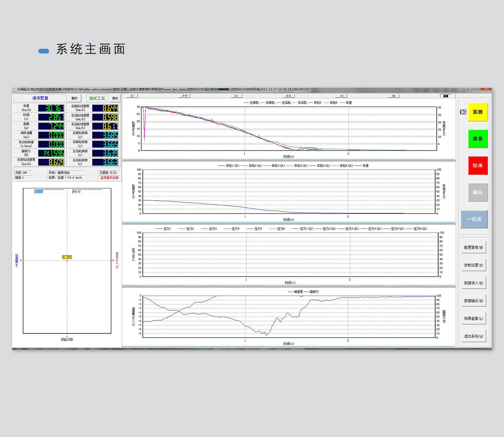Click the pause button in toolbar

[x=446, y=96]
